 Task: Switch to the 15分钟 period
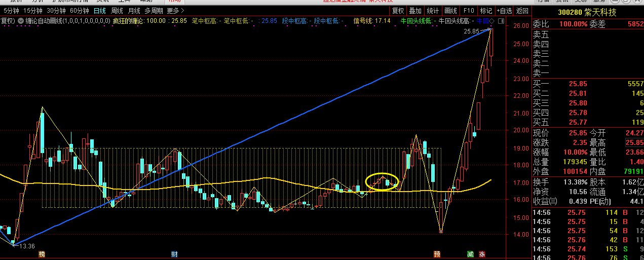(x=33, y=11)
